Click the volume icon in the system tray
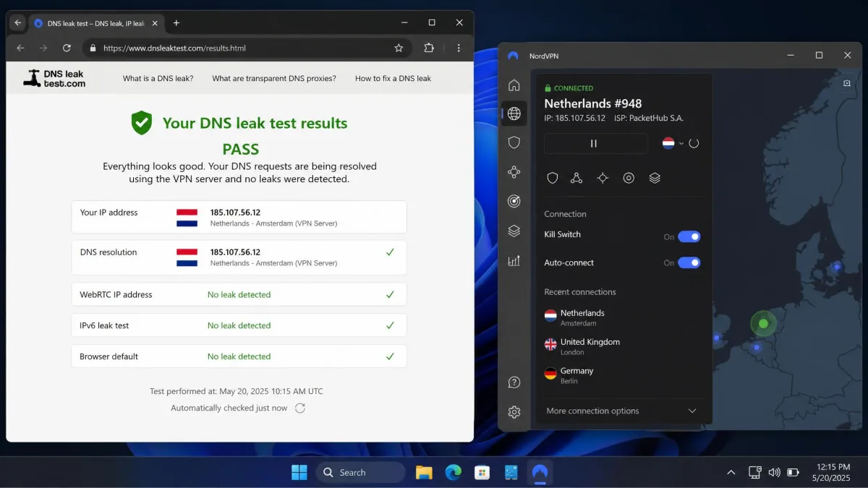 [x=774, y=473]
